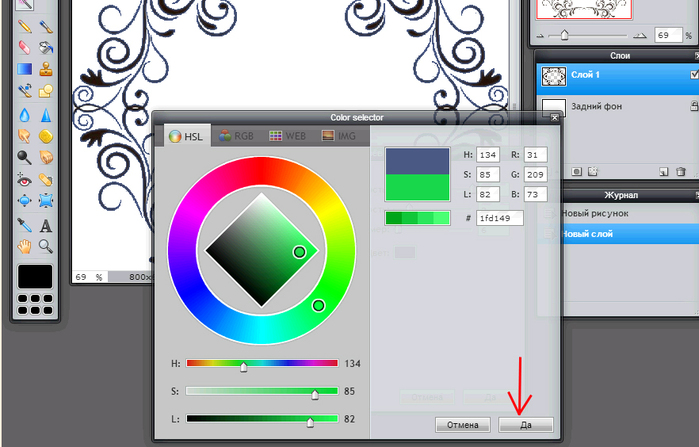Click the marker inside the color diamond

[x=300, y=252]
